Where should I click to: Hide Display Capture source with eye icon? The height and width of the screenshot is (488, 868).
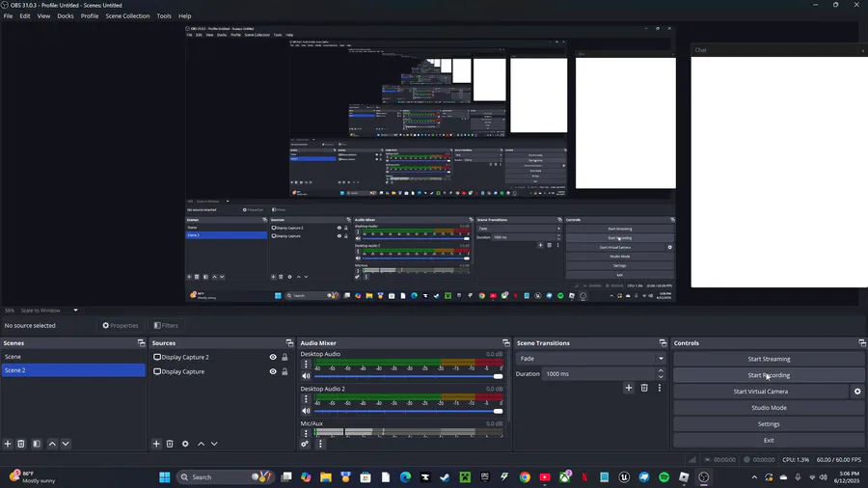coord(273,372)
